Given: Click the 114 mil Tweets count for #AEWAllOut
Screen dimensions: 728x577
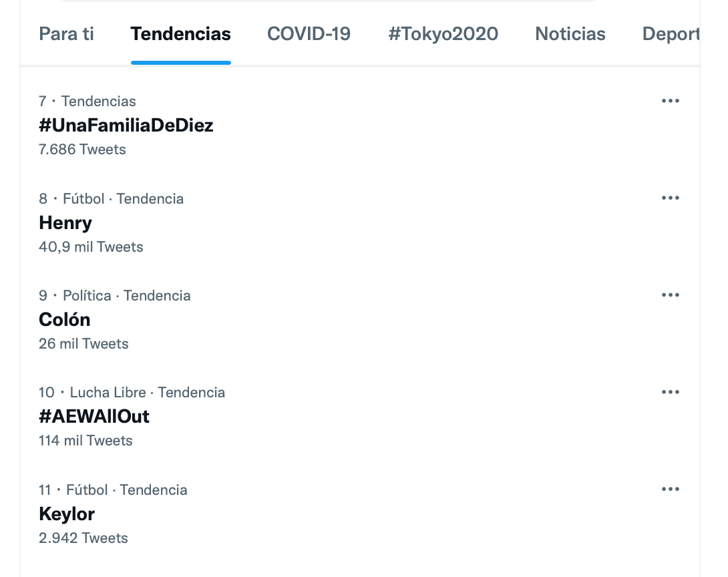Looking at the screenshot, I should coord(85,440).
